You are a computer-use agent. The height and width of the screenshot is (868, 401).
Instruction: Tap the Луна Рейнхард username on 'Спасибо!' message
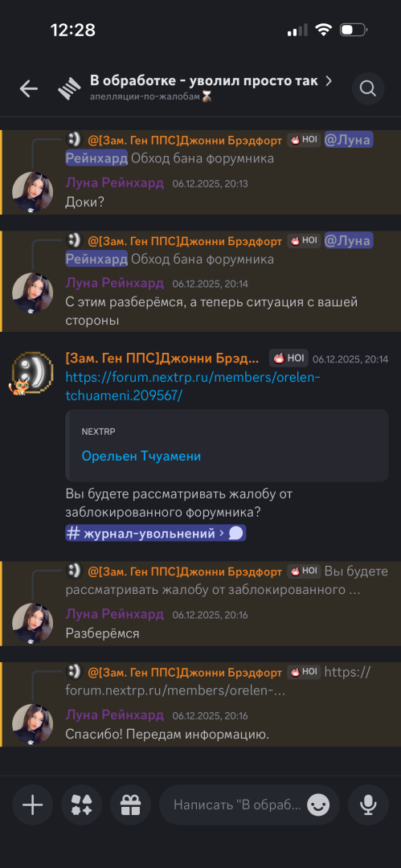coord(115,714)
